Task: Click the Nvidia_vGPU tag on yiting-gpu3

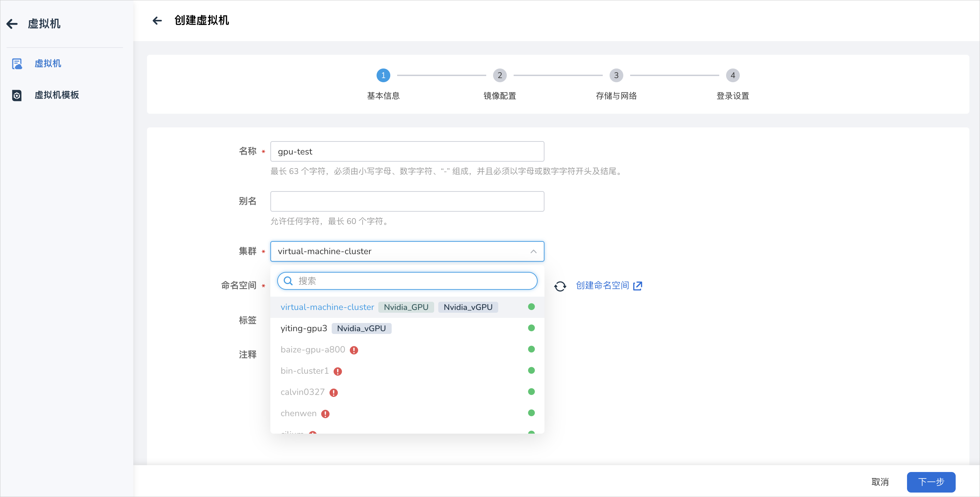Action: coord(362,328)
